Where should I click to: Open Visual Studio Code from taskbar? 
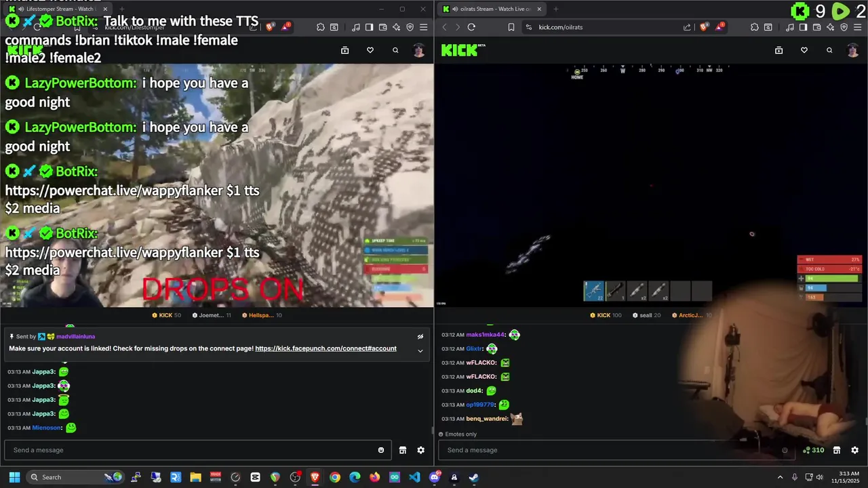click(414, 477)
